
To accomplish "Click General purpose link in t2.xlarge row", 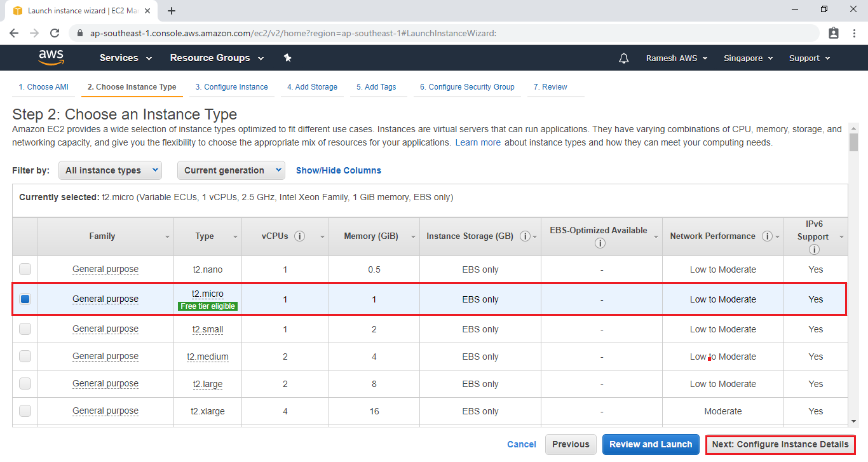I will tap(105, 411).
